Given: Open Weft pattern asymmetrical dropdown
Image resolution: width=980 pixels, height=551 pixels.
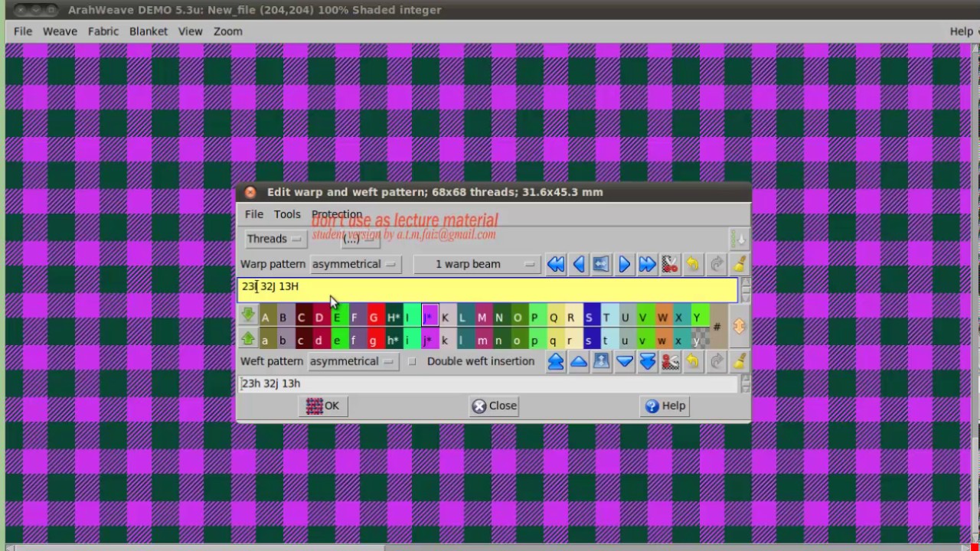Looking at the screenshot, I should coord(353,361).
